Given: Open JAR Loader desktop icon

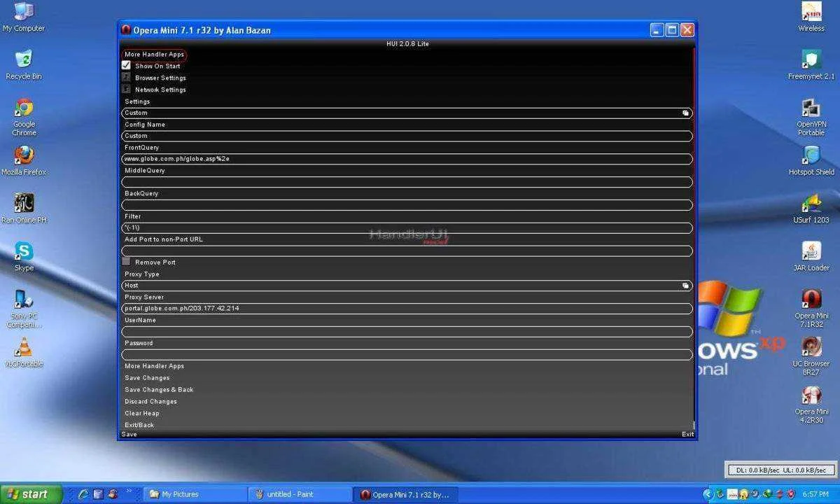Looking at the screenshot, I should click(x=811, y=256).
